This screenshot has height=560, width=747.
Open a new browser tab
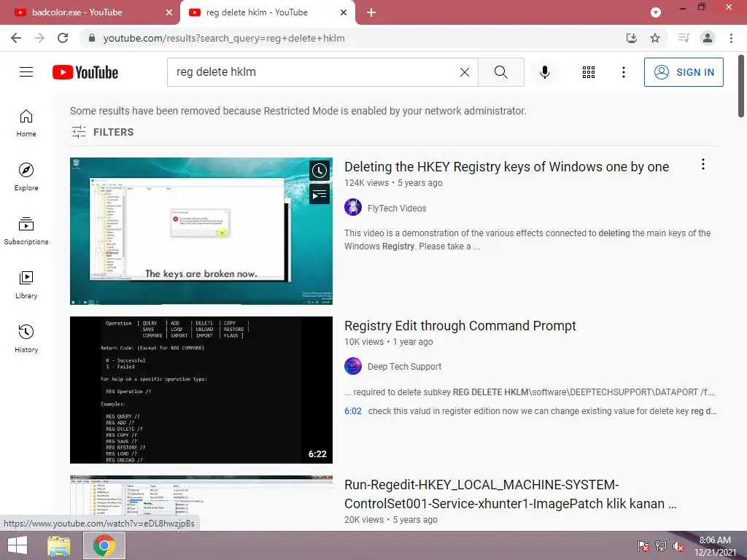tap(371, 12)
